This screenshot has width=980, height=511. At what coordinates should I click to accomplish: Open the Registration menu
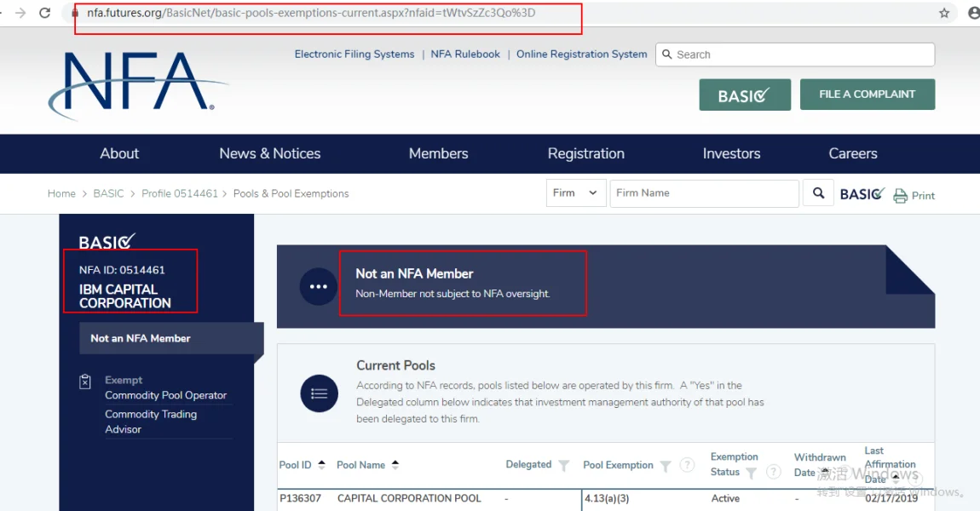[x=585, y=153]
